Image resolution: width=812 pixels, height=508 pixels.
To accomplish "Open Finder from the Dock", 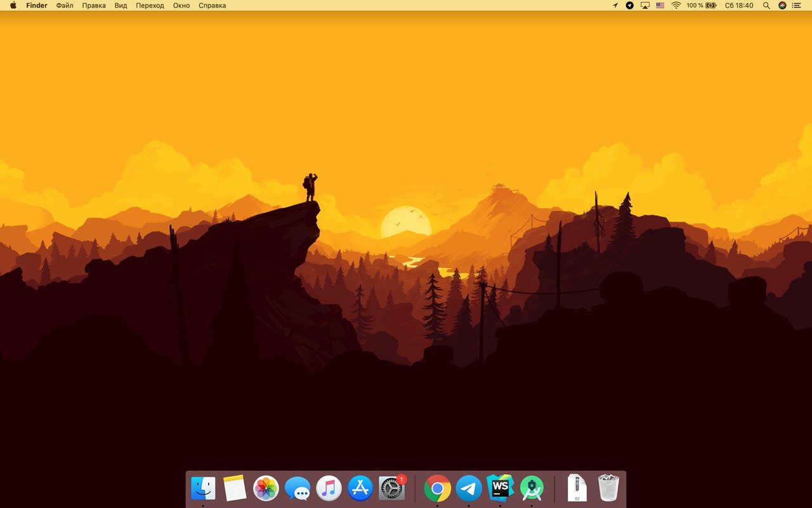I will coord(203,488).
